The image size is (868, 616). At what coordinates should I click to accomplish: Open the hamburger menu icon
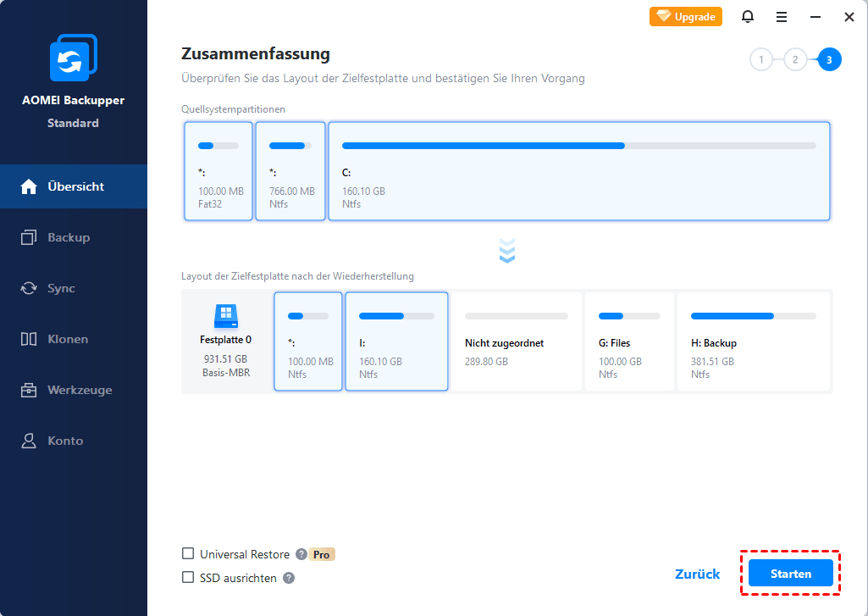[782, 17]
